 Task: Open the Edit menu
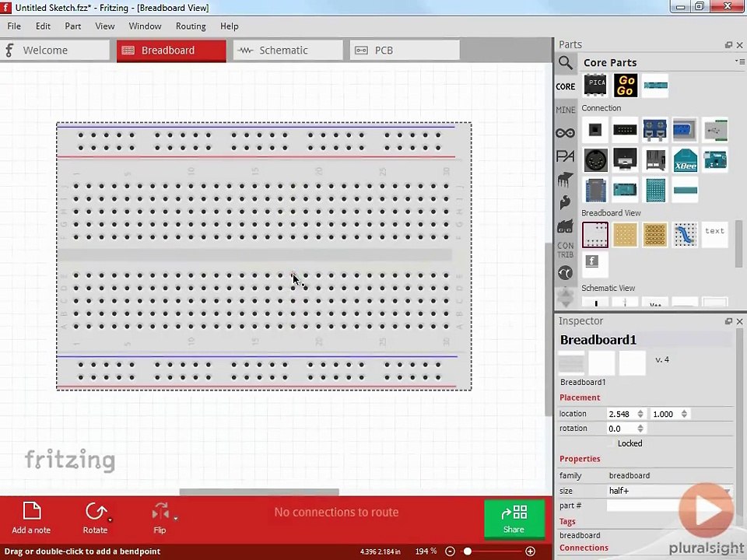(43, 26)
